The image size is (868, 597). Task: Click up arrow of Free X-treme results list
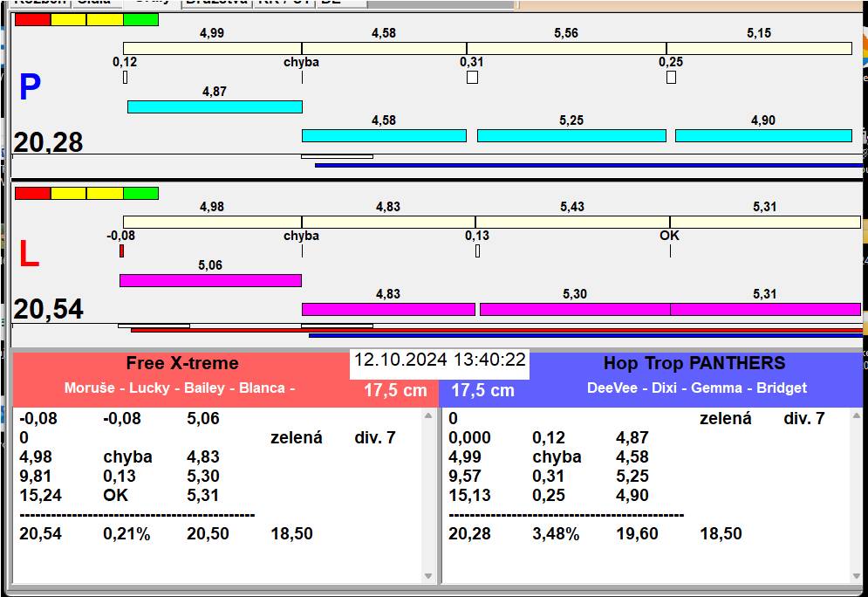point(428,415)
